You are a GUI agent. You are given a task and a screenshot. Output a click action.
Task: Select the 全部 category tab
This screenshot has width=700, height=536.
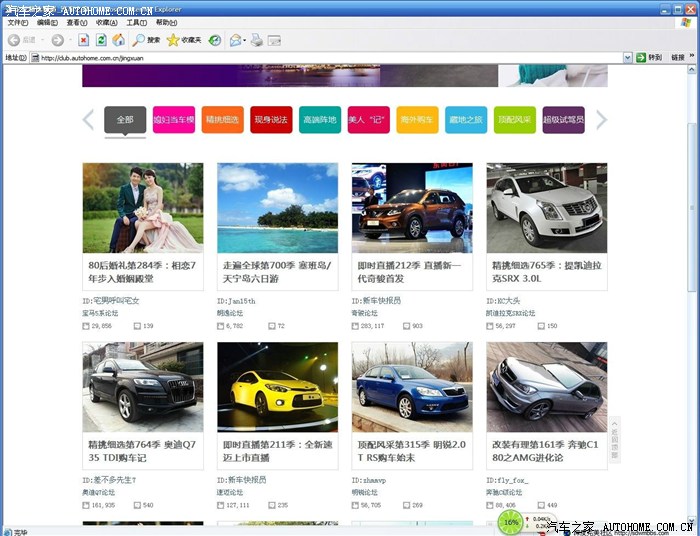coord(125,120)
